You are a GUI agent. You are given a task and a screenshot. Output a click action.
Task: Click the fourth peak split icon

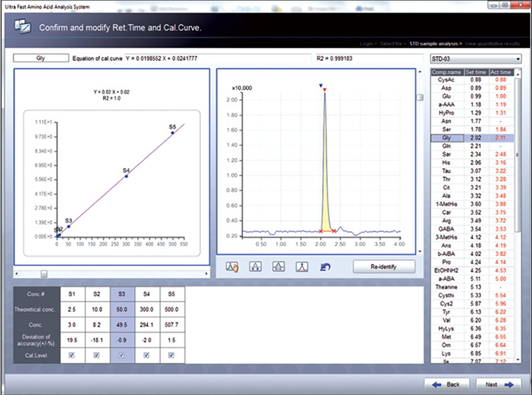click(301, 267)
